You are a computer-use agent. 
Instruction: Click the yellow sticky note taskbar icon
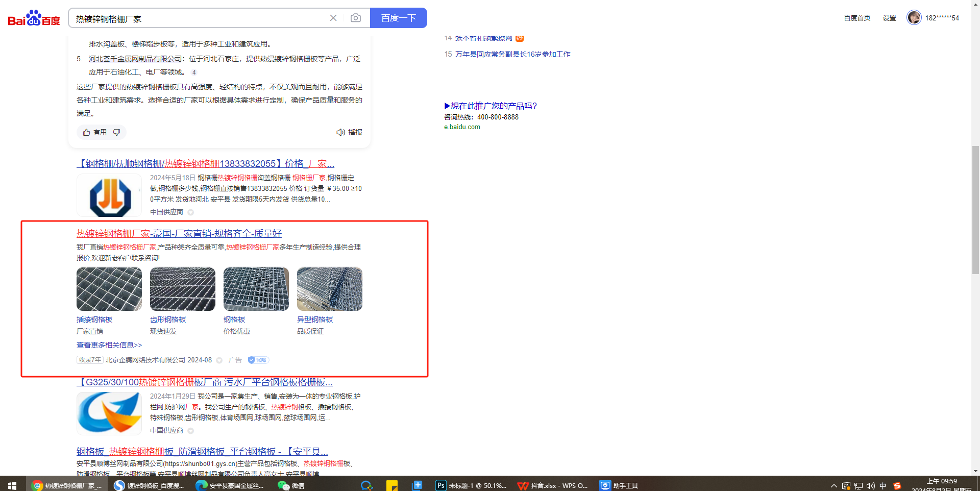pos(392,485)
